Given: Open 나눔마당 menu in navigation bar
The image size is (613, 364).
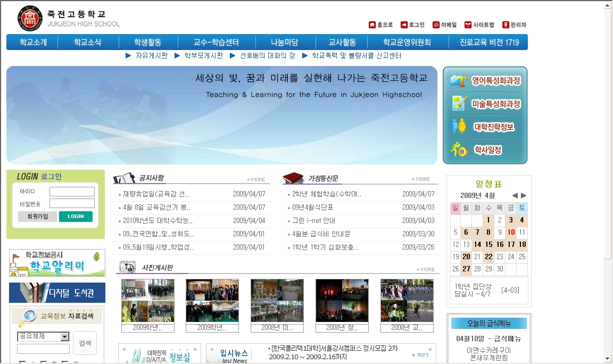Looking at the screenshot, I should pyautogui.click(x=284, y=42).
